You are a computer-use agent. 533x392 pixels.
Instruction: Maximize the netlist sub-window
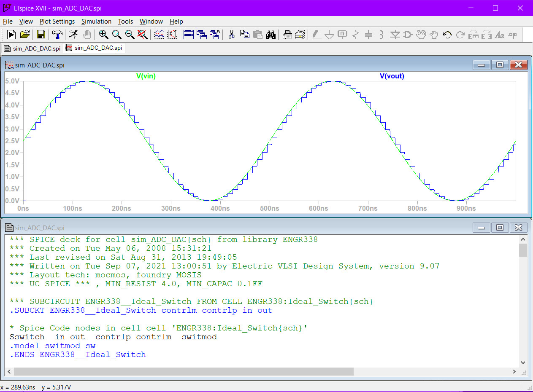point(500,228)
